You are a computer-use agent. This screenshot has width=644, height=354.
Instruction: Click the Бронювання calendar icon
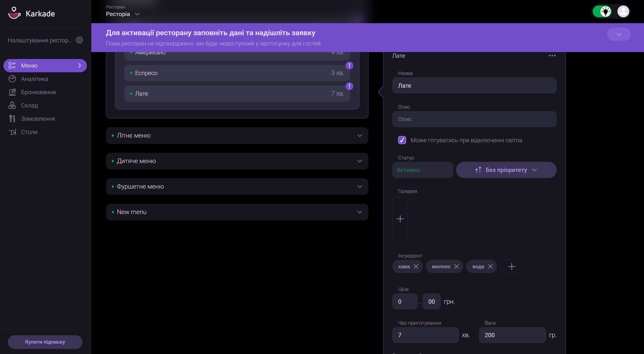(12, 92)
